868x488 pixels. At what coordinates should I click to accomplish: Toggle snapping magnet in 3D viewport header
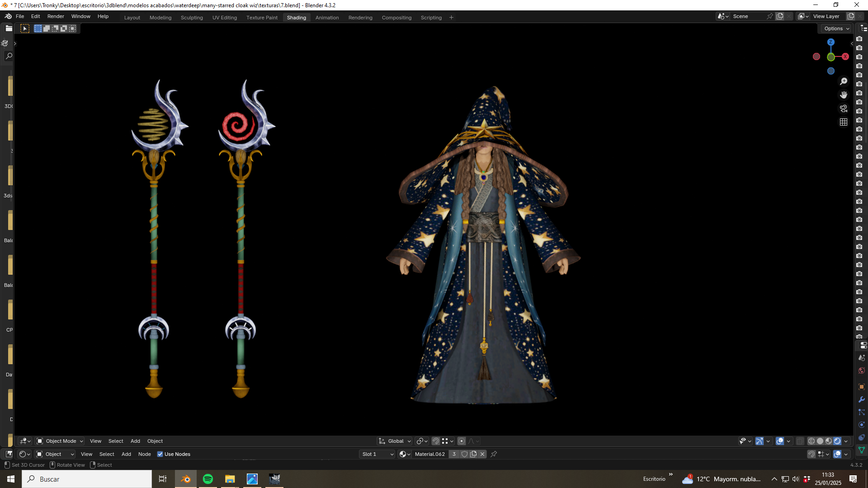(435, 441)
